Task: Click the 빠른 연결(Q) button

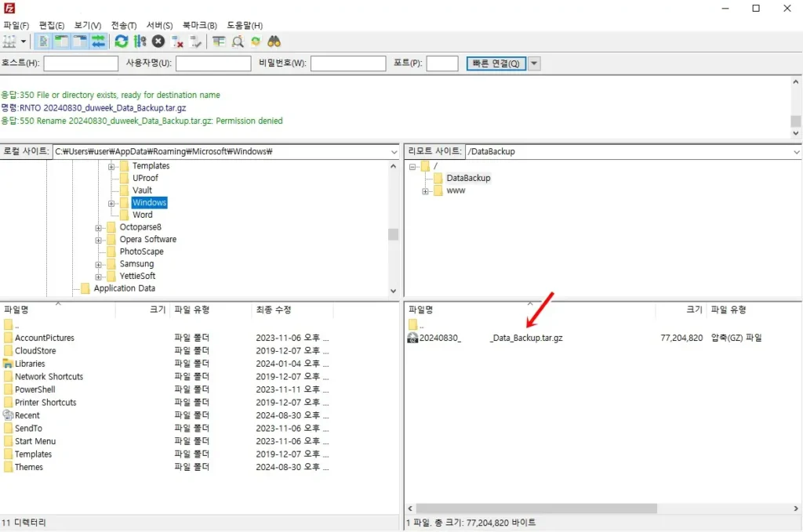Action: click(x=496, y=63)
